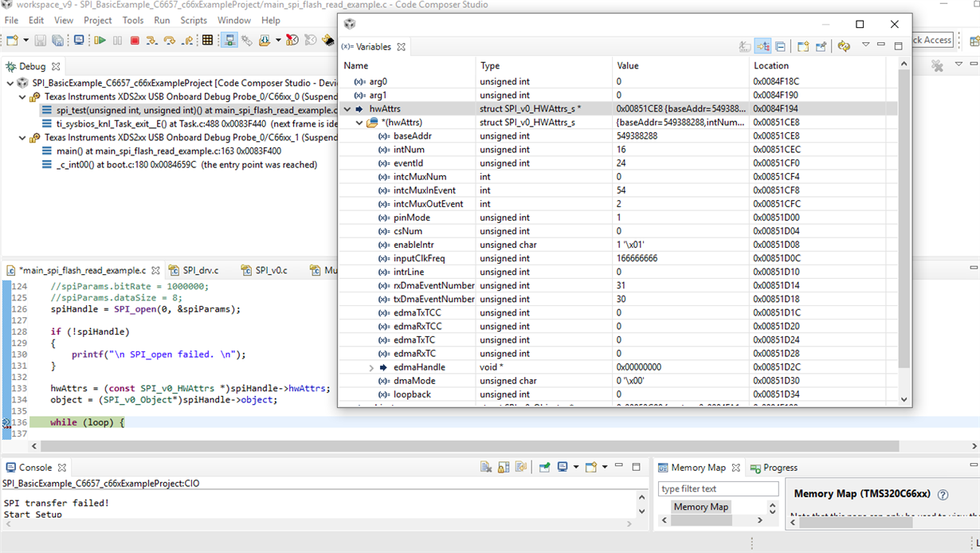The width and height of the screenshot is (980, 553).
Task: Open Memory Map help icon
Action: 943,495
